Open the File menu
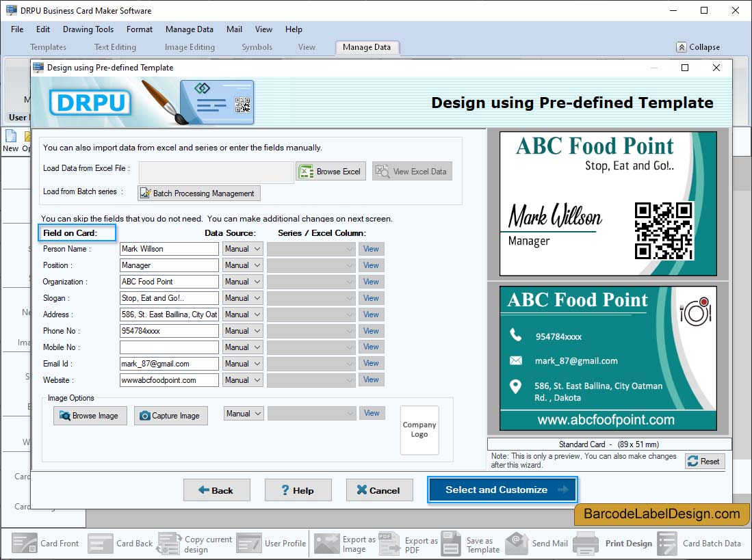The image size is (752, 560). click(x=17, y=29)
